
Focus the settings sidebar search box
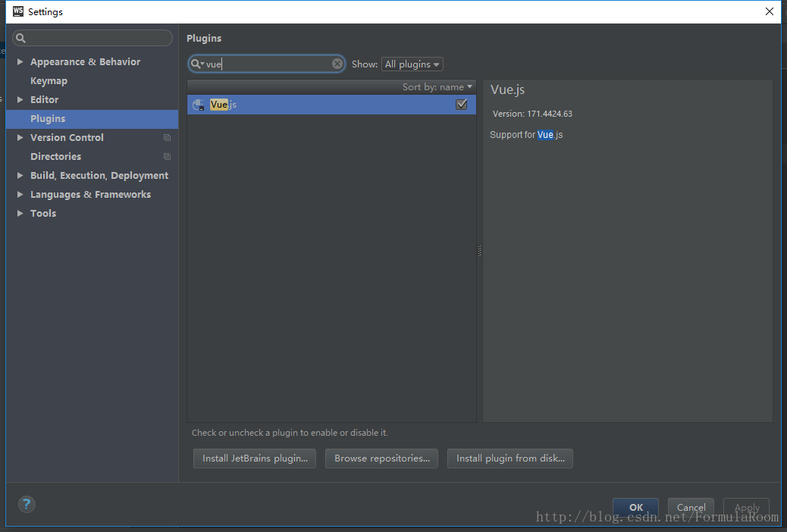(x=92, y=38)
